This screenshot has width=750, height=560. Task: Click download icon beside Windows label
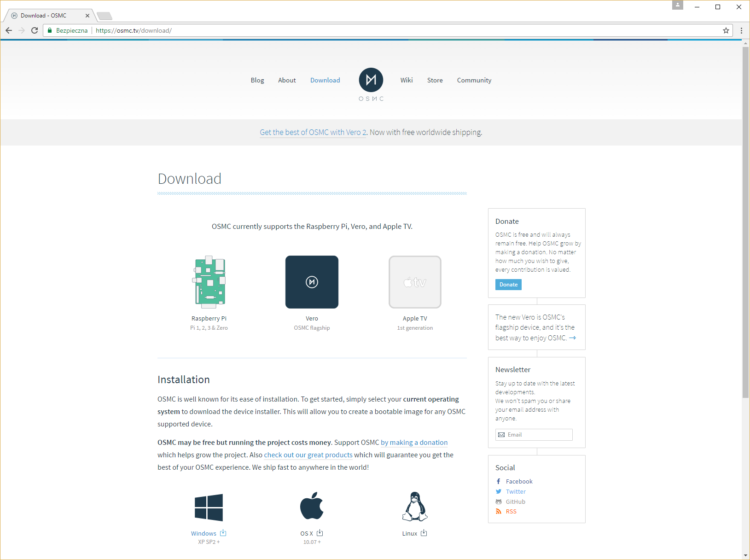[223, 533]
